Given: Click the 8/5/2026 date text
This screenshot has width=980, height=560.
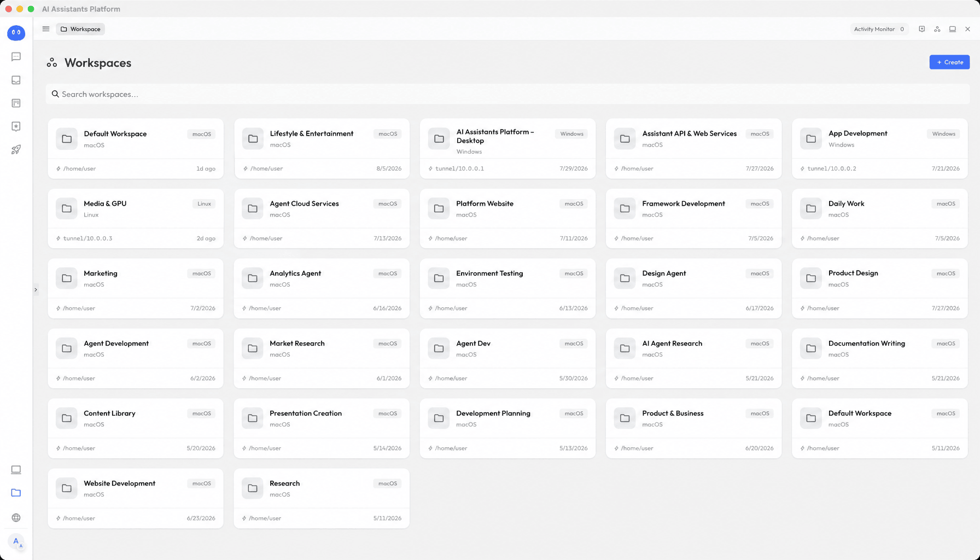Looking at the screenshot, I should tap(389, 168).
